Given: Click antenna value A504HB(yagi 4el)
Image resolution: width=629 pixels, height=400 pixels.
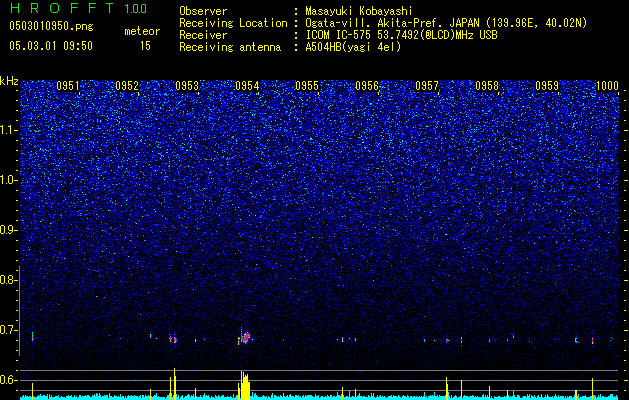Looking at the screenshot, I should coord(353,47).
